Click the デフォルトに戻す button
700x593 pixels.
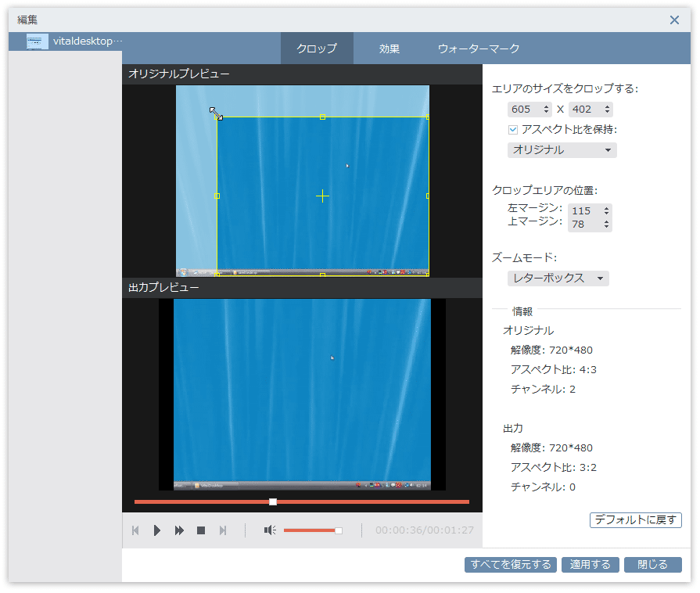pyautogui.click(x=635, y=519)
